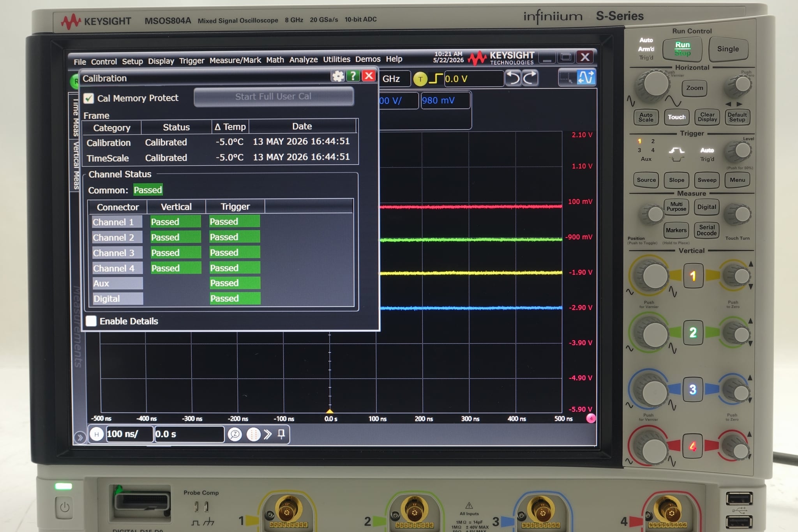Click the Common Passed status
This screenshot has width=798, height=532.
click(148, 190)
